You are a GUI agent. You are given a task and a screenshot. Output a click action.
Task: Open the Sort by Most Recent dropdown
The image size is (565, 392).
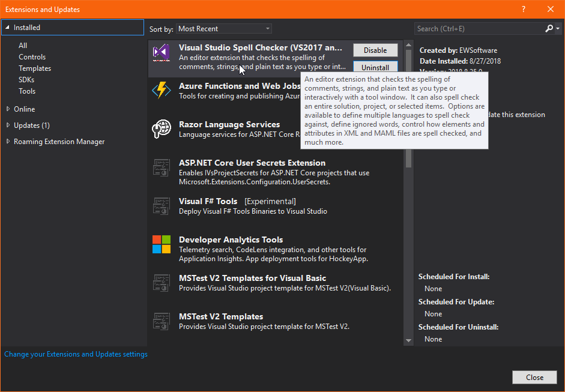coord(224,29)
